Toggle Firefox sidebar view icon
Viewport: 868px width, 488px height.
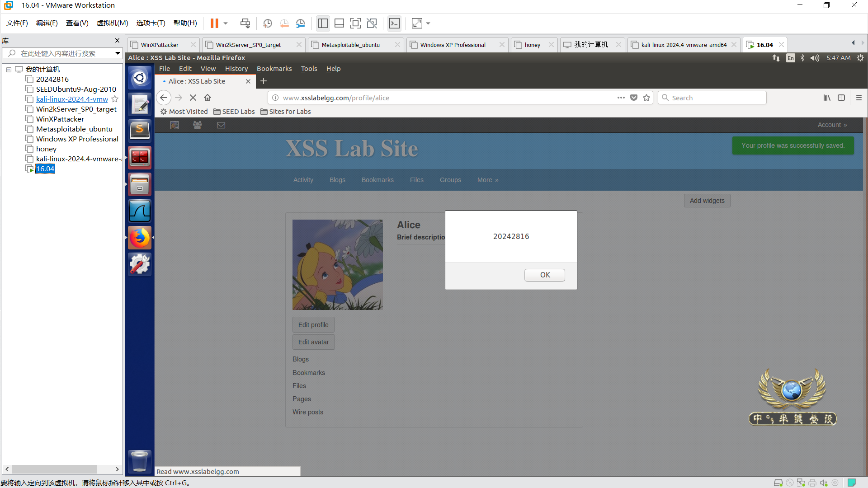(x=841, y=98)
